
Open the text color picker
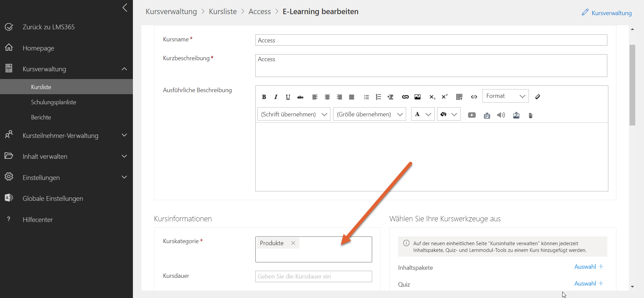click(423, 114)
